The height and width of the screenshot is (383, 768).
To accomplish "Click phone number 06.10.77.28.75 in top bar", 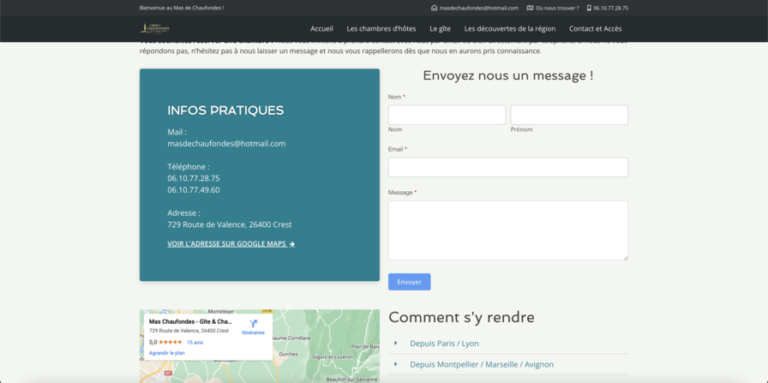I will click(611, 8).
